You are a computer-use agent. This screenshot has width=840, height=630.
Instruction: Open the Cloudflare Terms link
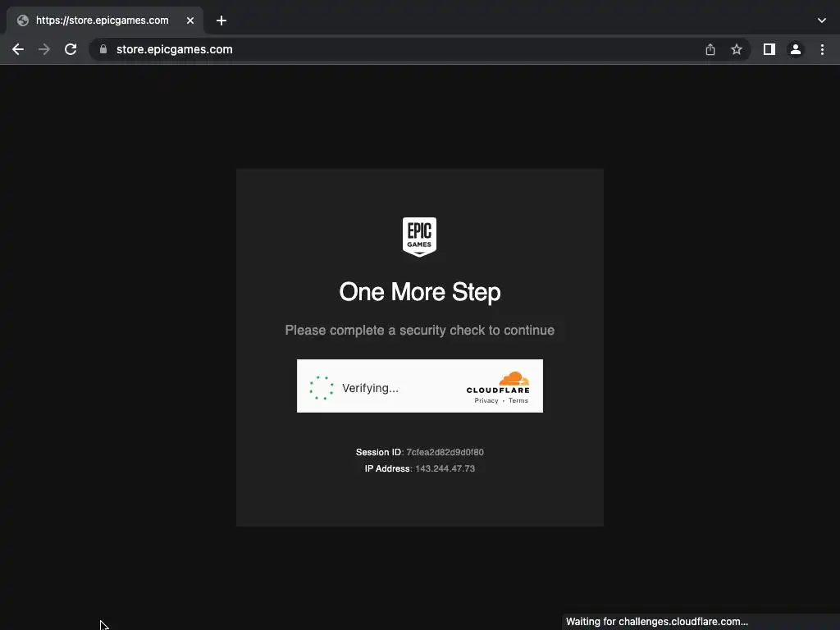(x=518, y=400)
